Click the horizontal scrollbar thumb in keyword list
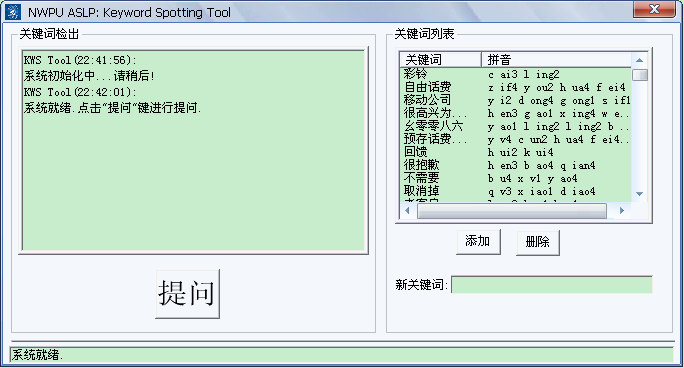The height and width of the screenshot is (368, 684). pyautogui.click(x=512, y=211)
